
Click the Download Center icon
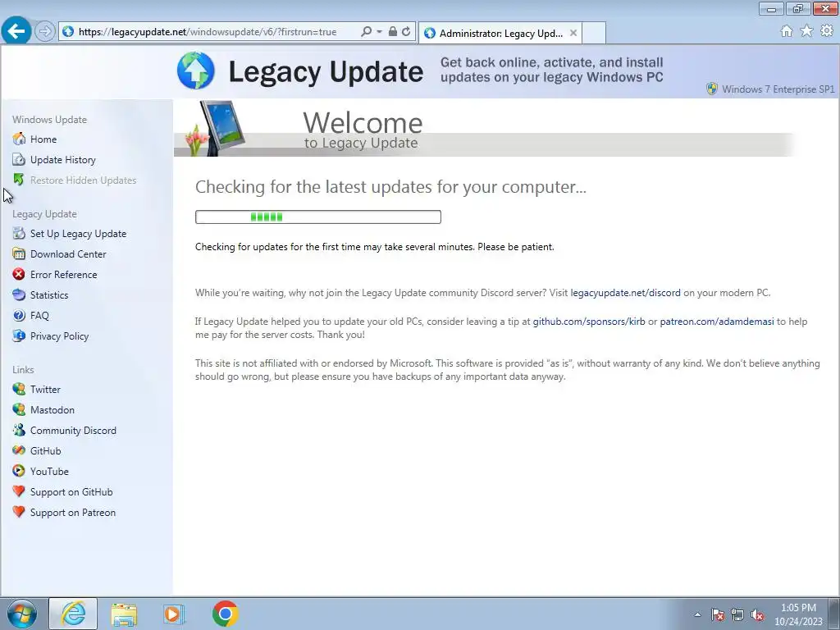[x=19, y=254]
